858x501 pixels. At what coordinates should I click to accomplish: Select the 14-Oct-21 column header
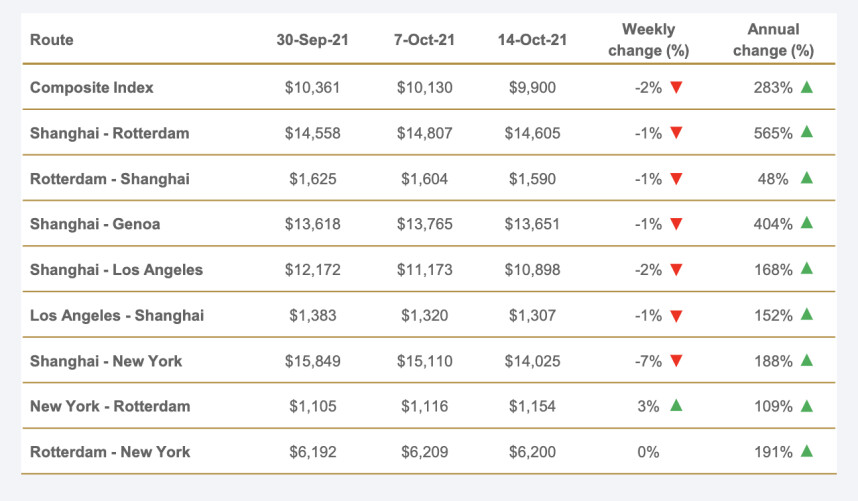532,40
